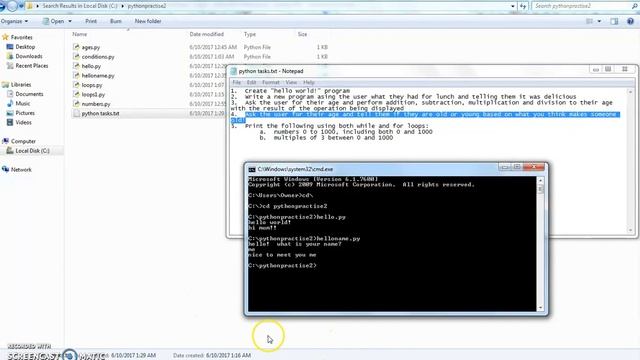Viewport: 640px width, 360px height.
Task: Toggle the preview pane icon
Action: click(x=614, y=21)
